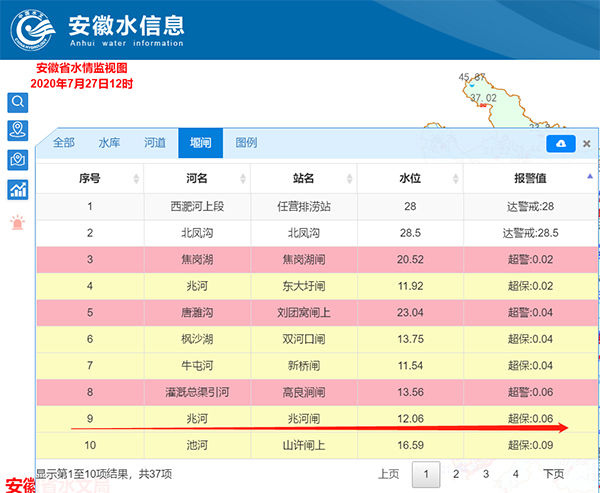Select pagination page 1
This screenshot has width=600, height=493.
tap(426, 474)
